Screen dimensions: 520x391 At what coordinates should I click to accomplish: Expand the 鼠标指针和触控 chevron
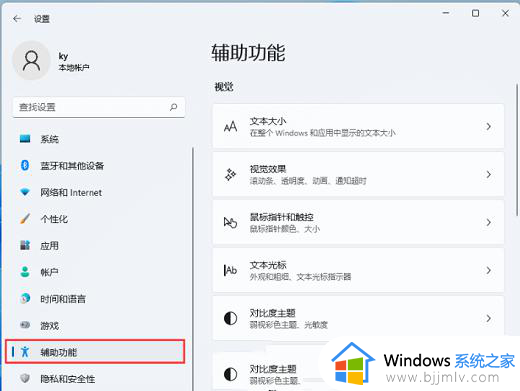click(x=488, y=222)
